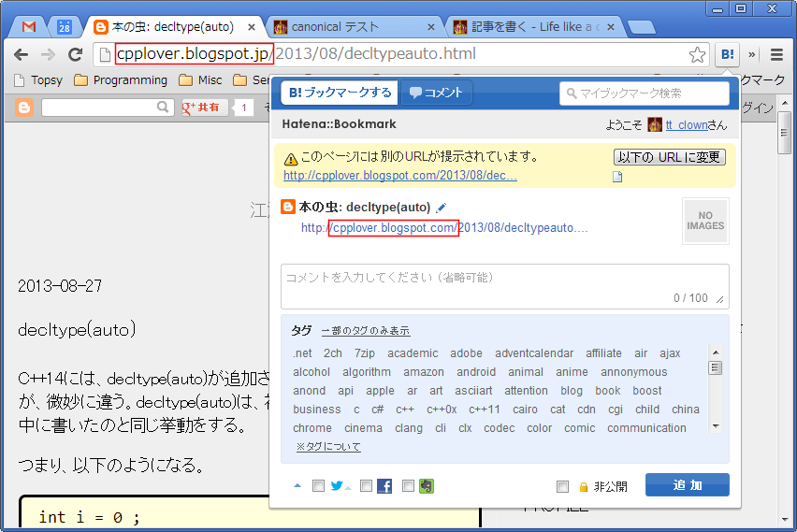Open the Google Calendar pinned tab
797x532 pixels.
pyautogui.click(x=64, y=27)
